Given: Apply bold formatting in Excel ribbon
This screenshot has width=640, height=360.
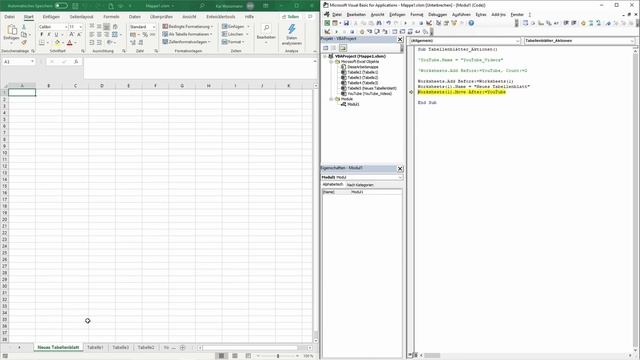Looking at the screenshot, I should 41,35.
